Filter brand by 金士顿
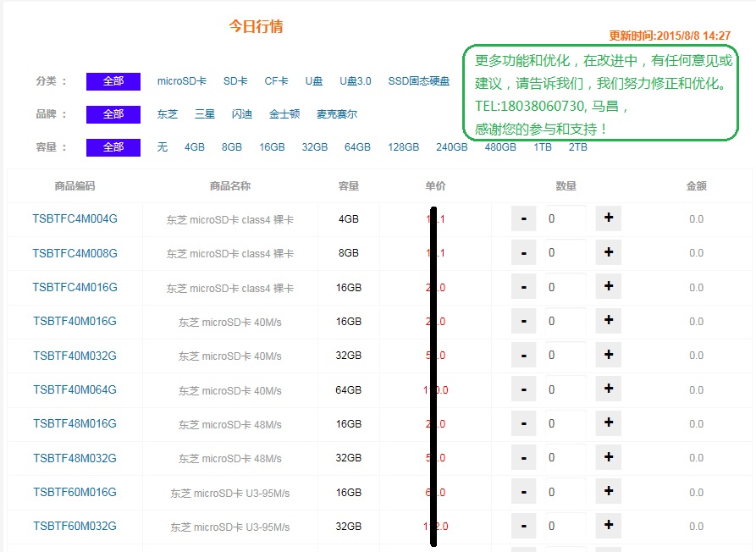Screen dimensions: 756x552 [284, 113]
